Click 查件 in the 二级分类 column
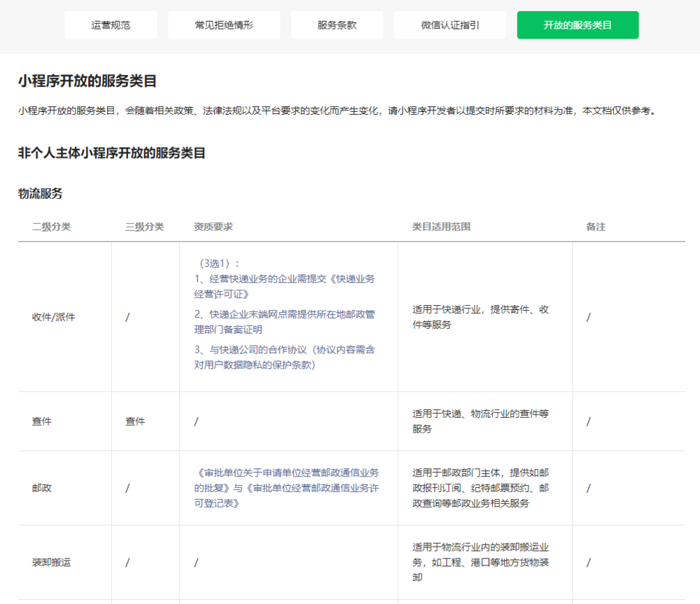The width and height of the screenshot is (700, 604). click(x=42, y=421)
